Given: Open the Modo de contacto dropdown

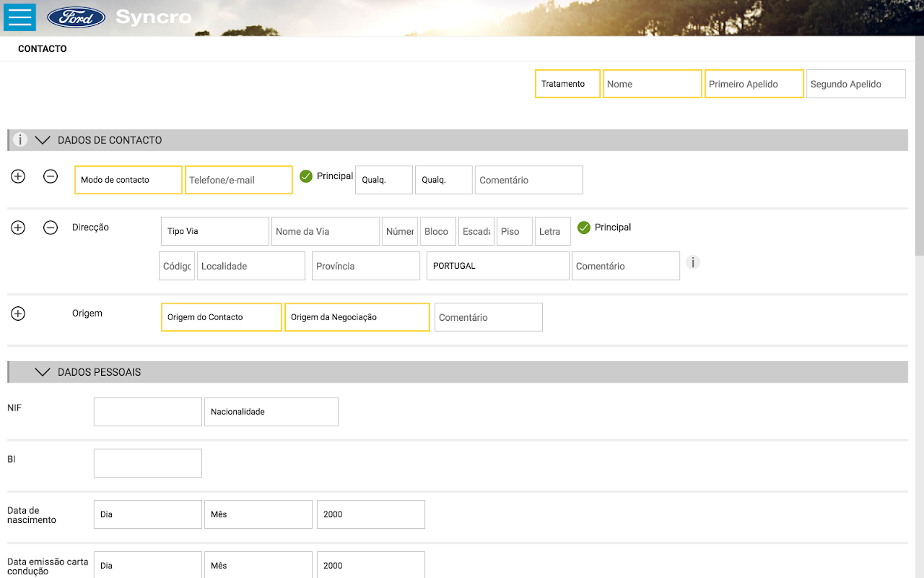Looking at the screenshot, I should [128, 180].
